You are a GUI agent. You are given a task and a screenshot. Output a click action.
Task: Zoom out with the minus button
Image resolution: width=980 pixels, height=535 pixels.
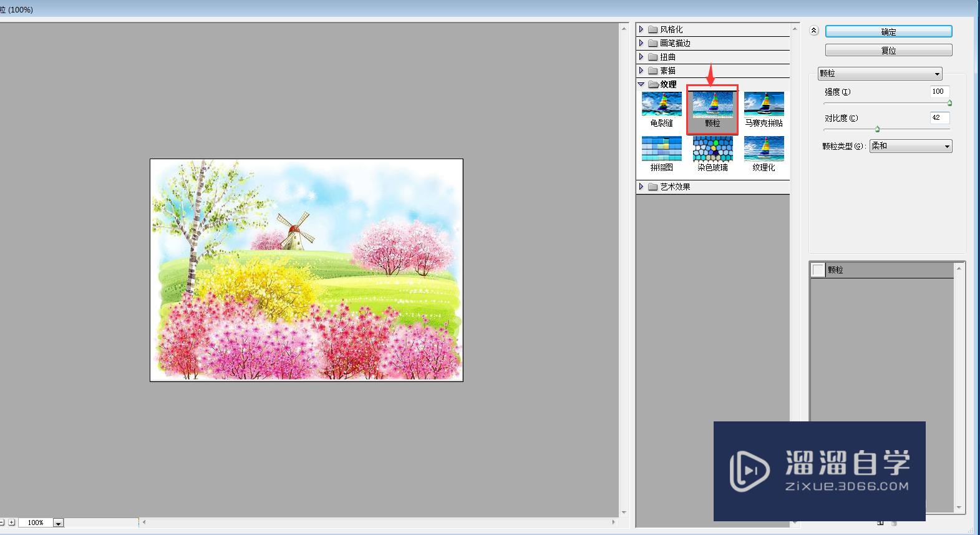[2, 523]
